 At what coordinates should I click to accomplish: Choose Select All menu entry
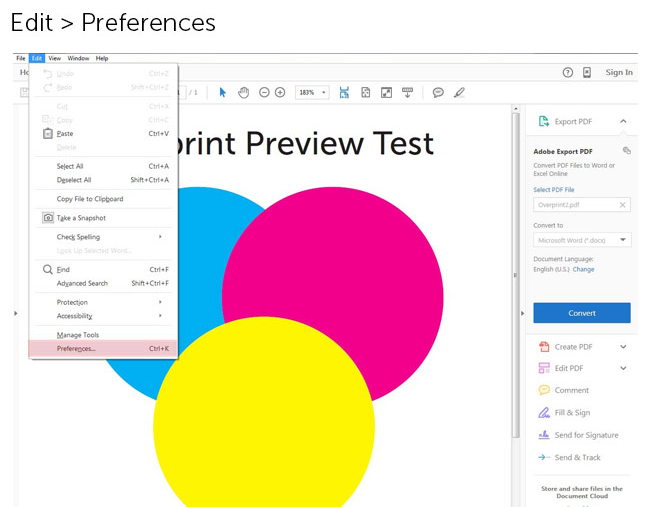[x=103, y=166]
